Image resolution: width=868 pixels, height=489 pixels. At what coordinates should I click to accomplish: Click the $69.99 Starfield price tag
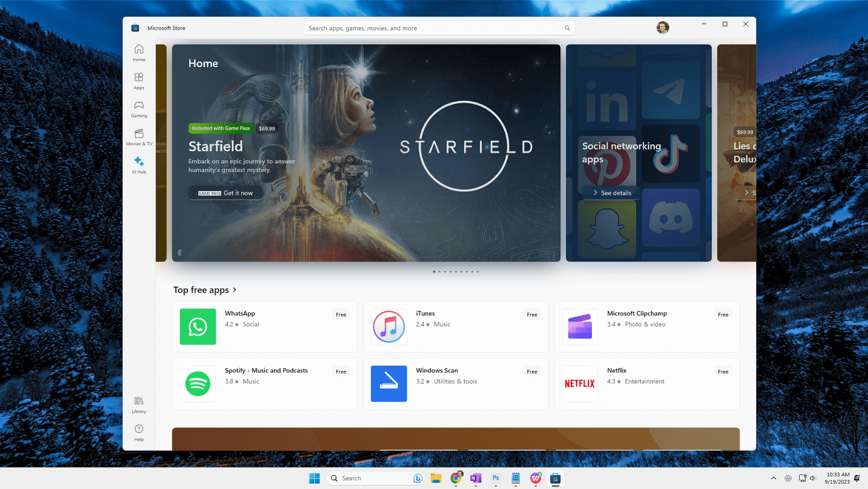pyautogui.click(x=267, y=128)
